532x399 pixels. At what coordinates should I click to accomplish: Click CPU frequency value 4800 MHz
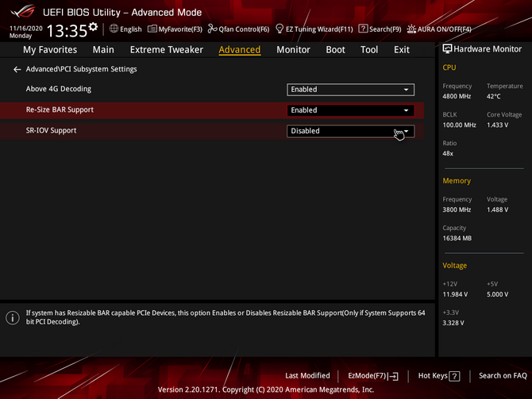457,96
